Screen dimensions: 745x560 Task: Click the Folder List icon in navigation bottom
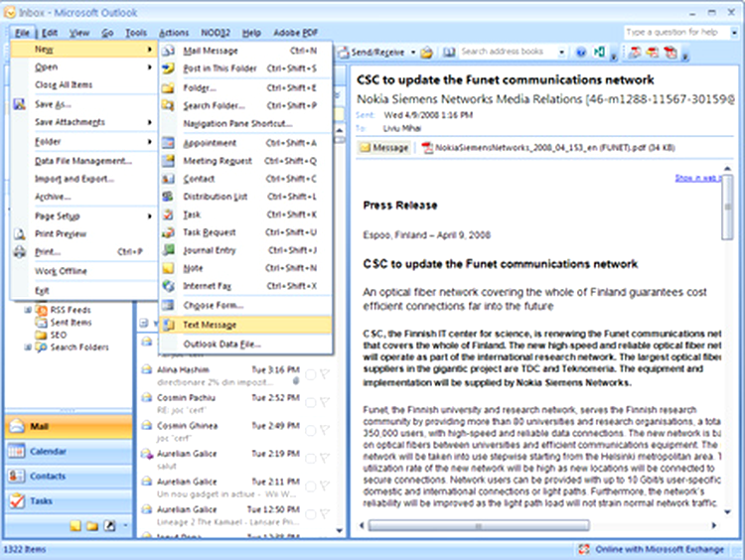coord(92,525)
